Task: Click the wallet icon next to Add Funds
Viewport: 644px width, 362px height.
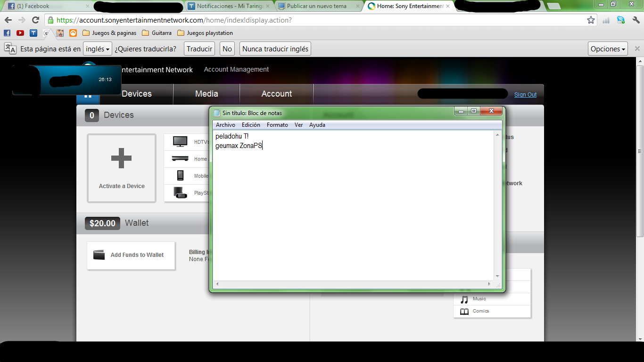Action: (99, 255)
